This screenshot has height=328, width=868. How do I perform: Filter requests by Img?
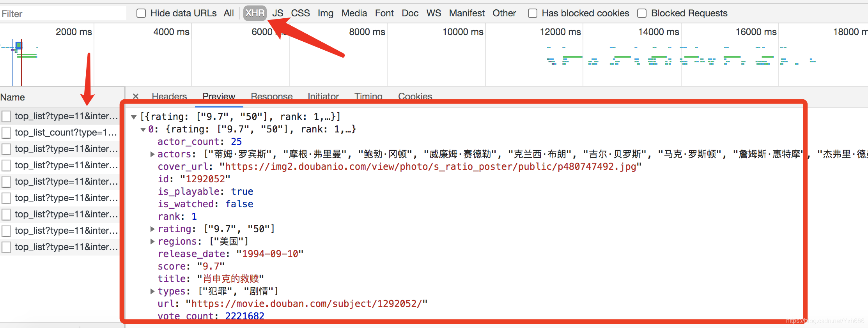click(x=326, y=13)
